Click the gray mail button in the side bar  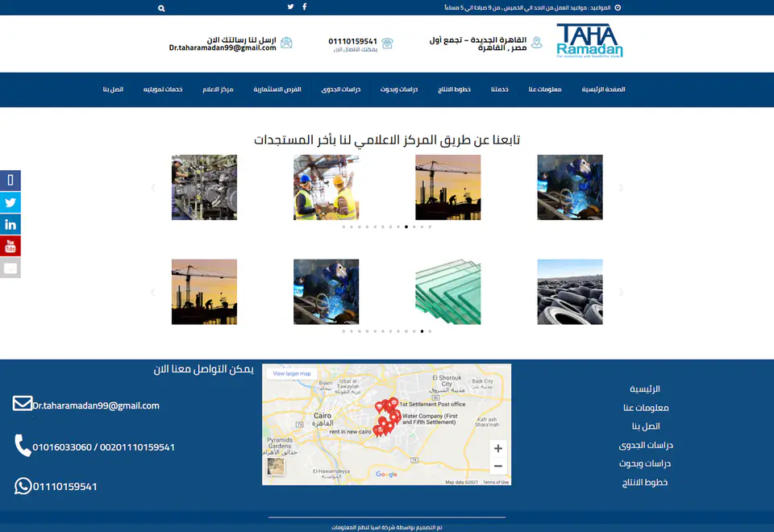[10, 268]
